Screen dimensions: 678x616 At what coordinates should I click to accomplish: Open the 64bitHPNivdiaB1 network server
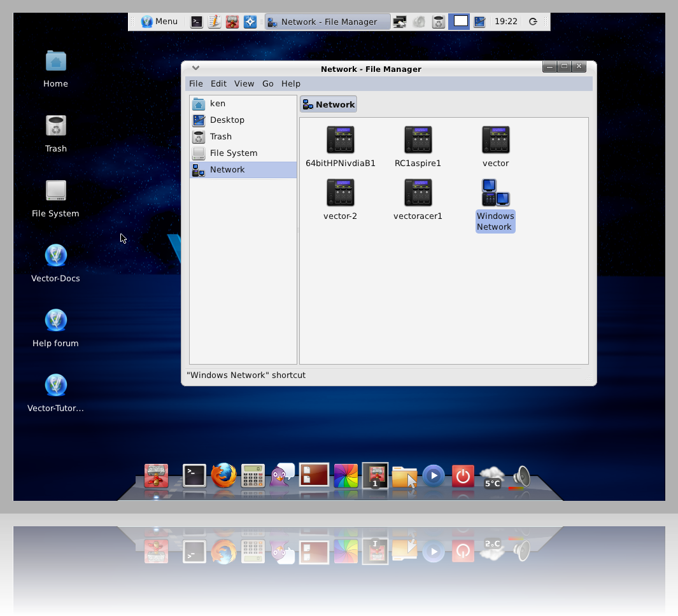pos(340,140)
